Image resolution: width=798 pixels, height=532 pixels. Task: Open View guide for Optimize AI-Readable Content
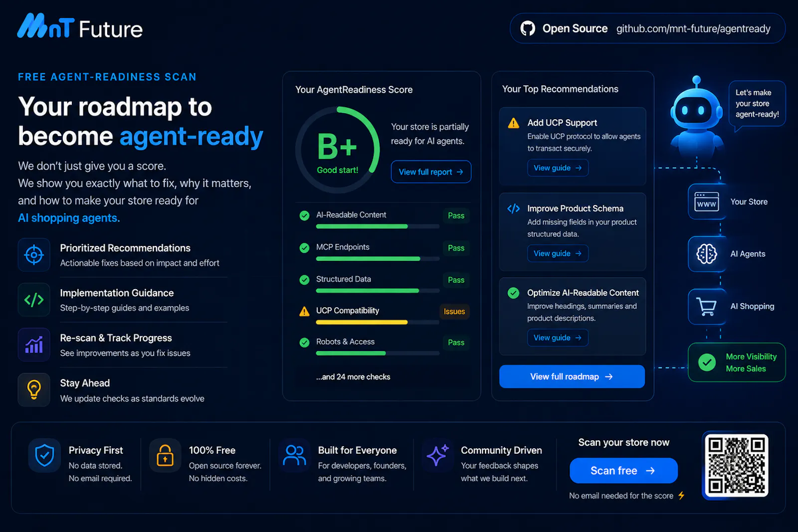coord(558,338)
